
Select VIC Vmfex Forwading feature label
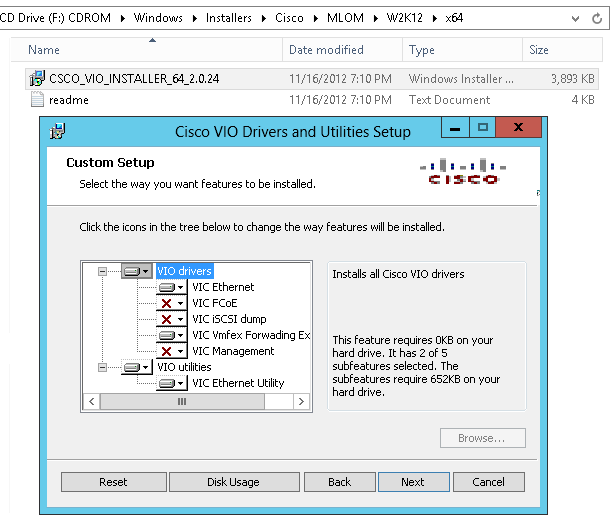pos(251,335)
